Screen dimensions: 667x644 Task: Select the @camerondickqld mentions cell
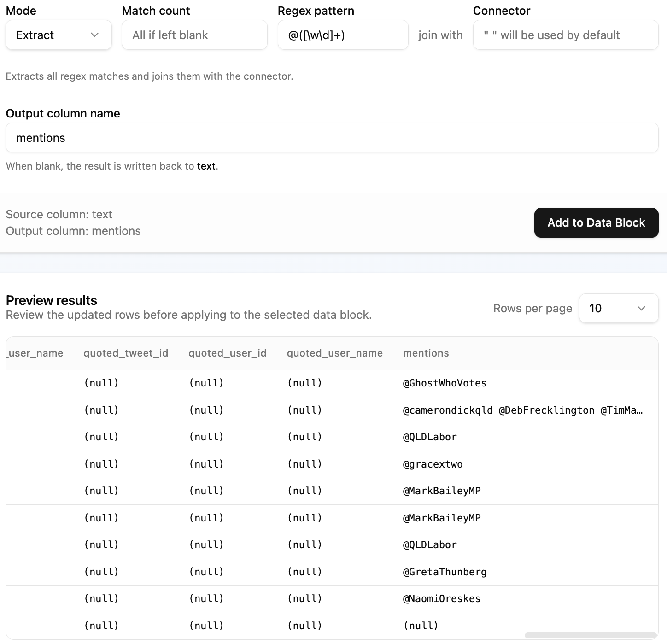tap(523, 410)
